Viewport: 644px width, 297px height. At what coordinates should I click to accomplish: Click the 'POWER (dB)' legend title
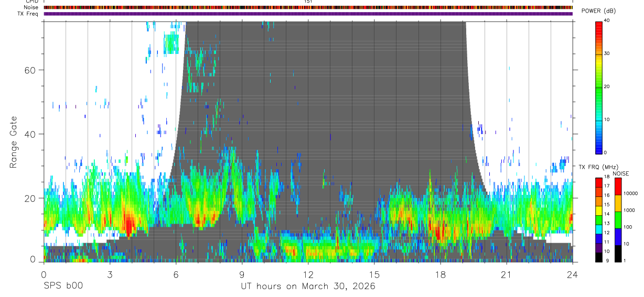pos(598,11)
